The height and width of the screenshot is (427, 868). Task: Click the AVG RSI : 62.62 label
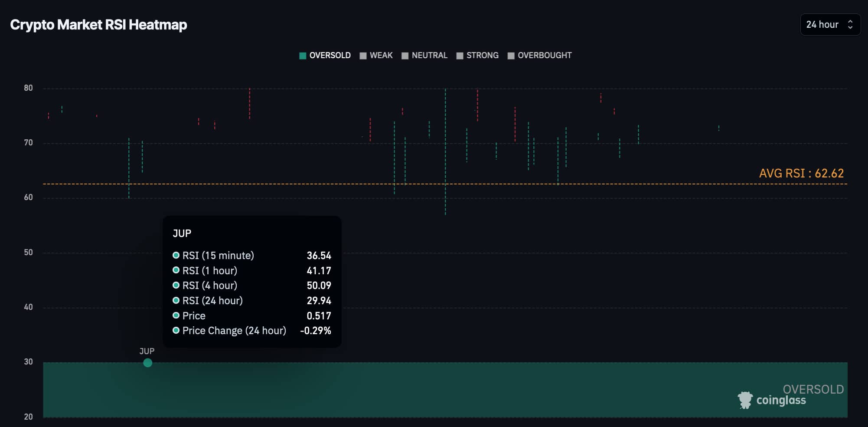coord(801,173)
